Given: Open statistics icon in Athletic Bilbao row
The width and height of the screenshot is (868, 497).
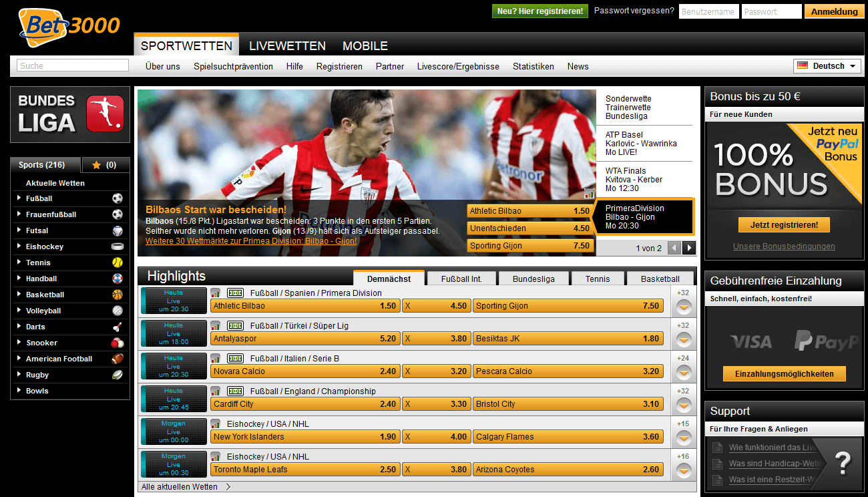Looking at the screenshot, I should point(216,293).
